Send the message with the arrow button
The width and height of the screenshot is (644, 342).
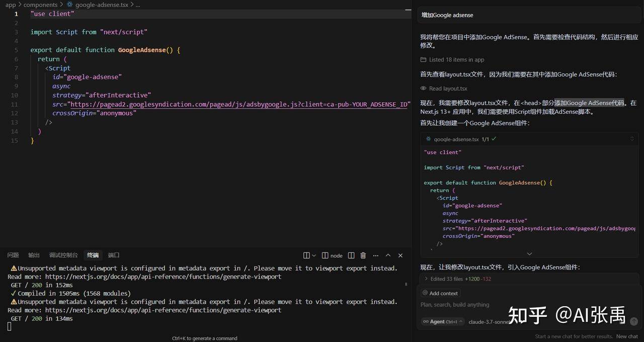click(634, 321)
